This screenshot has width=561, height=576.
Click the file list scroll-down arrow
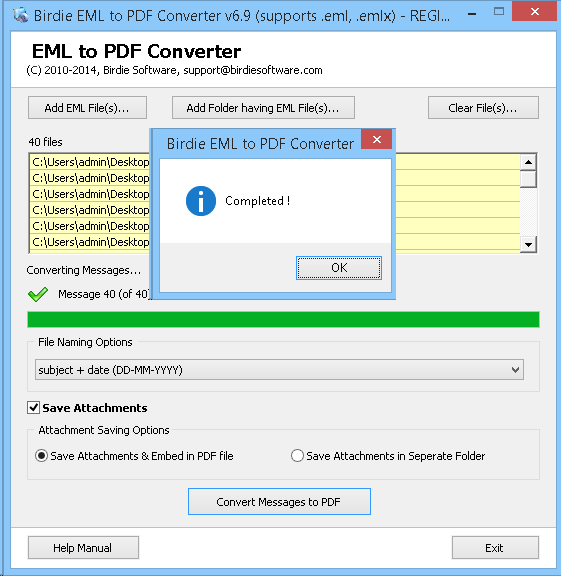[528, 244]
